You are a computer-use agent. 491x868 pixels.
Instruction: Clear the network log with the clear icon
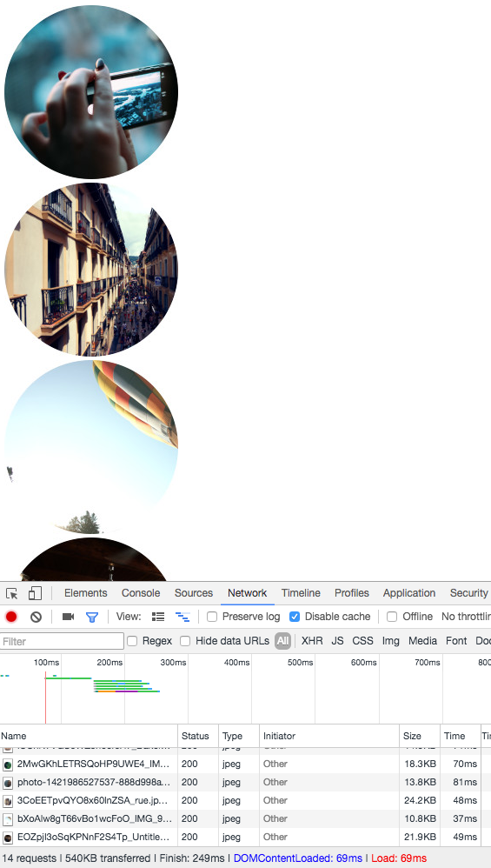pyautogui.click(x=36, y=617)
